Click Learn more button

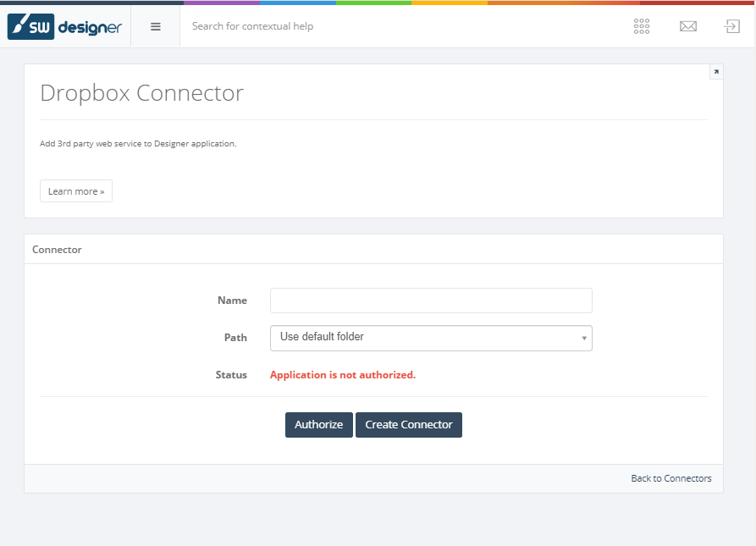76,191
